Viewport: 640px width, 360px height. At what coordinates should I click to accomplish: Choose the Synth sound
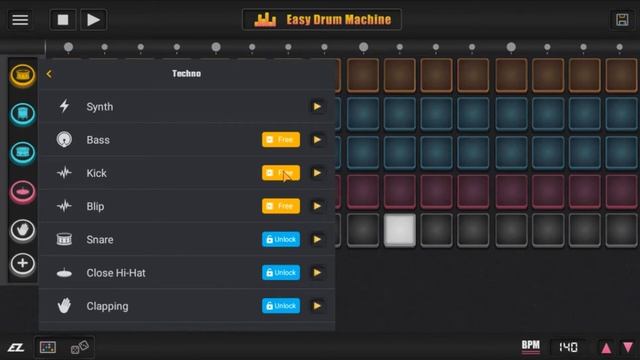(187, 107)
